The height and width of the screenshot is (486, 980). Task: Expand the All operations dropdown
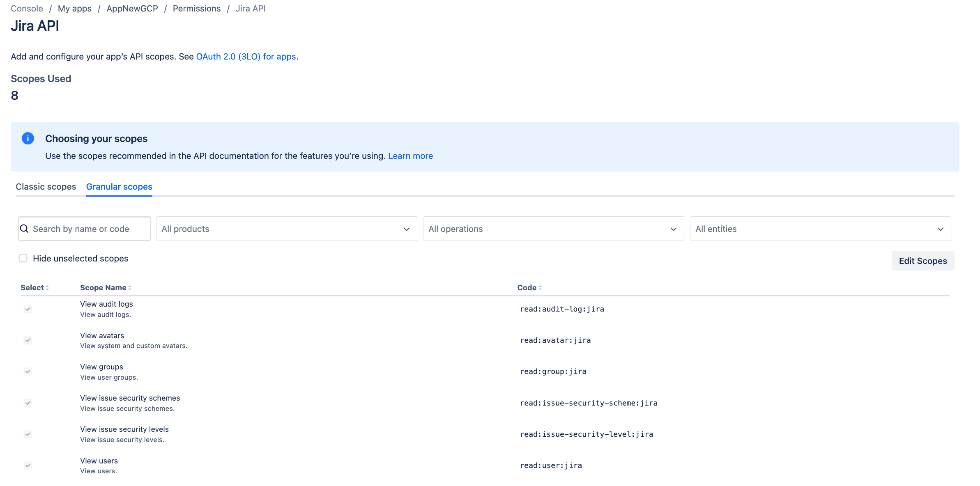pyautogui.click(x=554, y=229)
